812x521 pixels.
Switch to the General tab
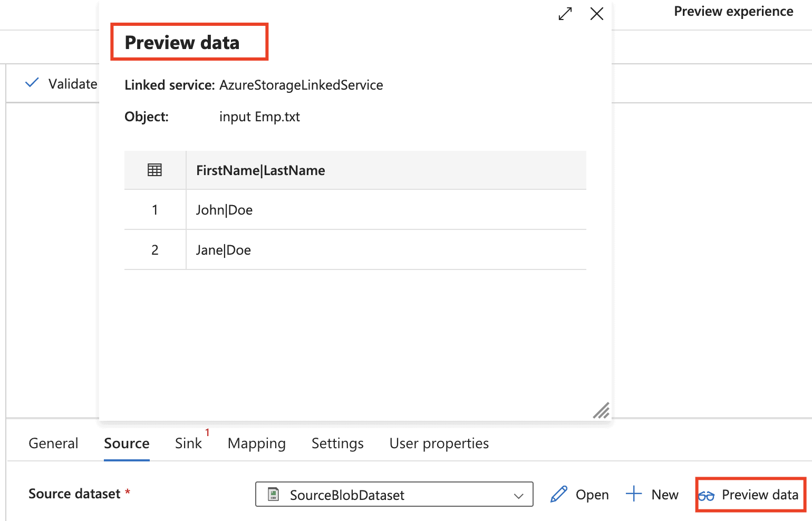(x=53, y=443)
